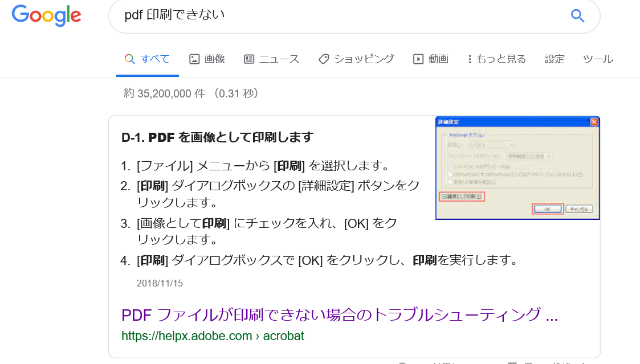Click the picture icon beside 画像

[194, 58]
